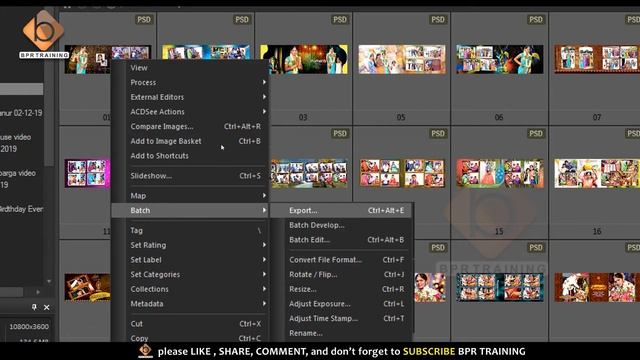Open the View context menu entry
Image resolution: width=640 pixels, height=360 pixels.
point(190,68)
